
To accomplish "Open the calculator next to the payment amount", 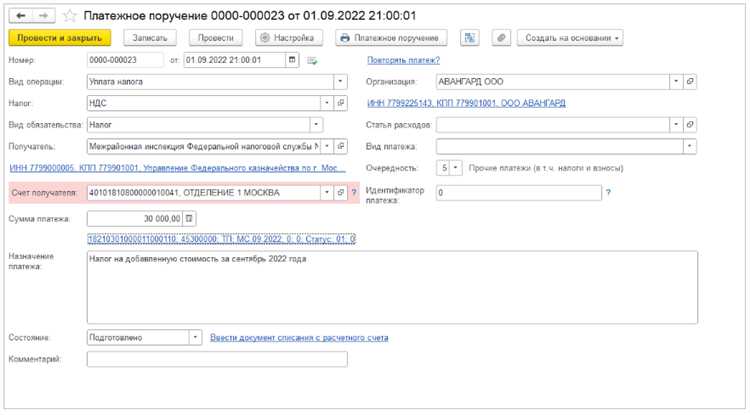I will [x=189, y=219].
